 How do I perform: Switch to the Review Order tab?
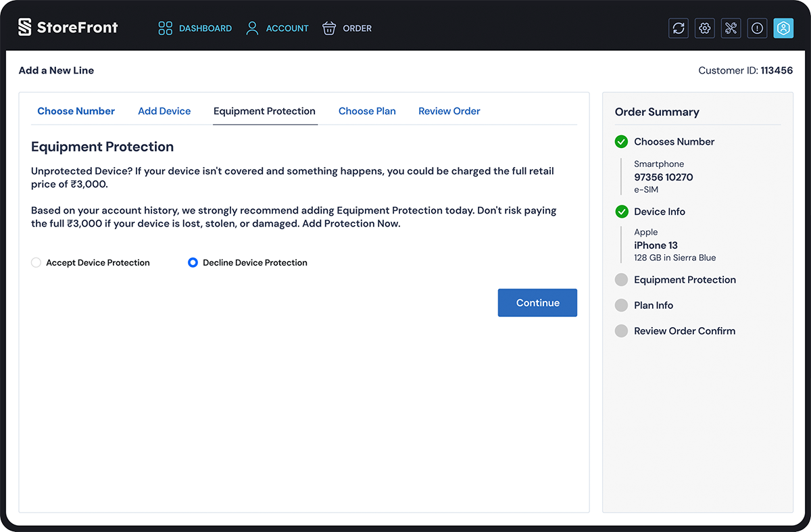pos(449,112)
